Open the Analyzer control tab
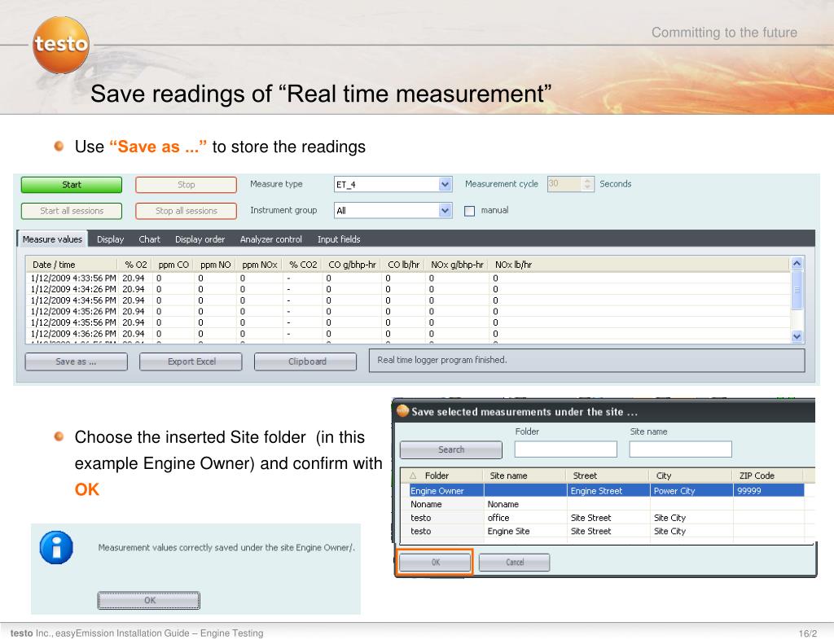 270,239
